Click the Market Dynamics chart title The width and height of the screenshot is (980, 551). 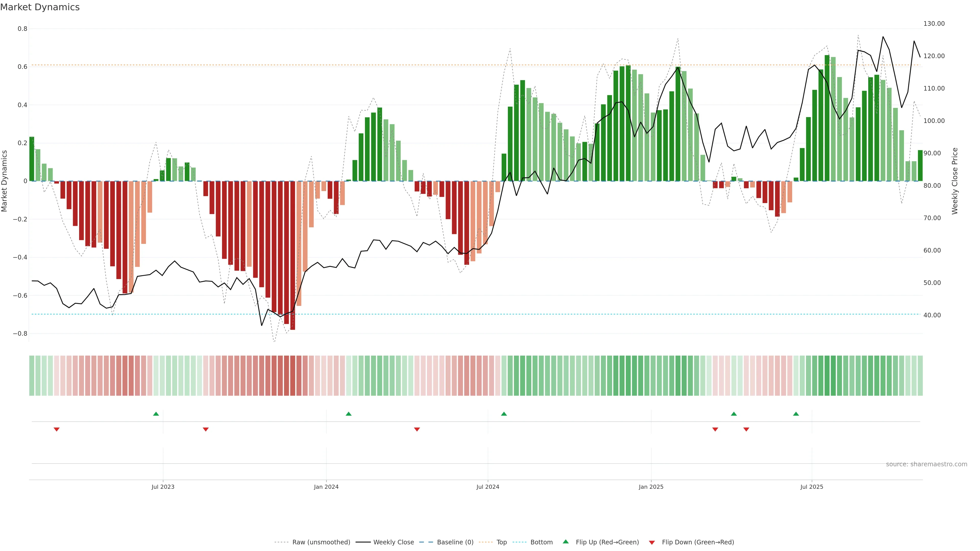coord(40,7)
